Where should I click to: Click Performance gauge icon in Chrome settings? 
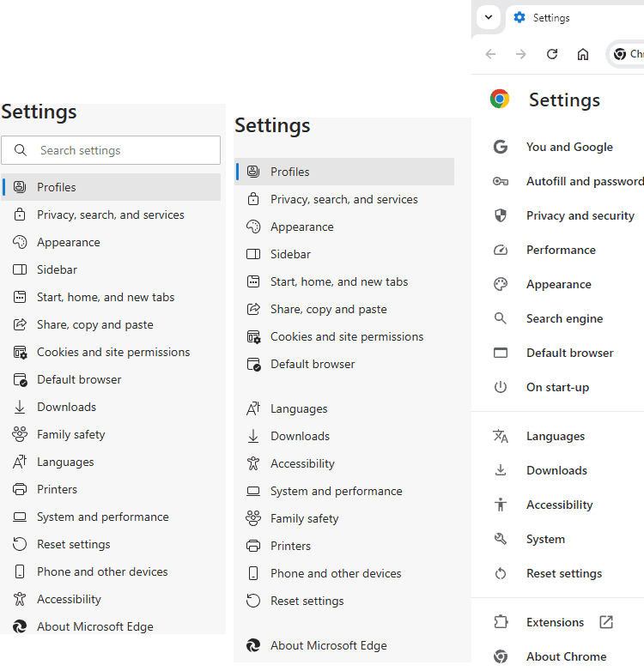pyautogui.click(x=501, y=250)
